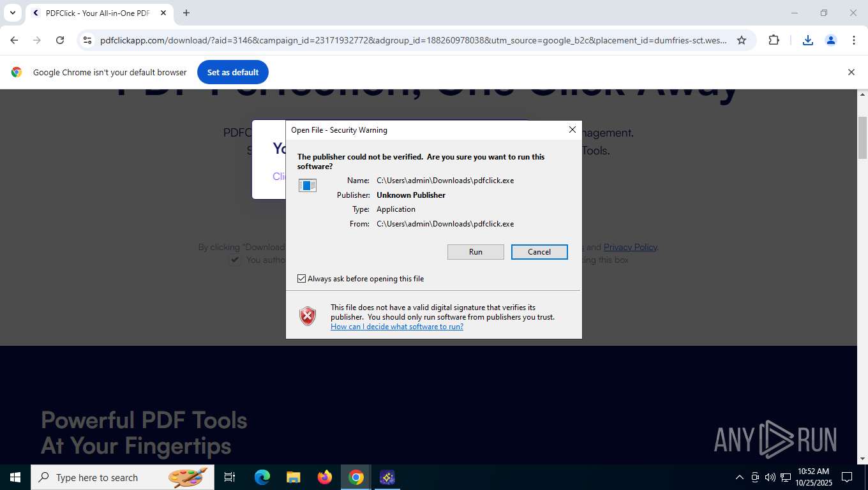
Task: Click the scrollbar down arrow
Action: [x=862, y=459]
